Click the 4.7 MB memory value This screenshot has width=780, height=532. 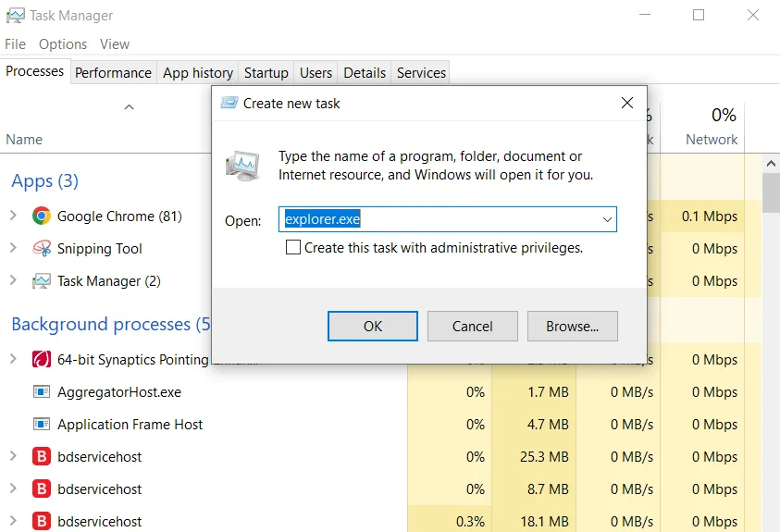548,424
